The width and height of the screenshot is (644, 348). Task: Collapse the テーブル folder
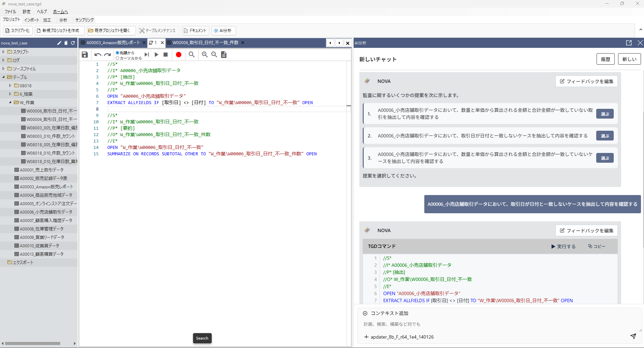[x=3, y=77]
